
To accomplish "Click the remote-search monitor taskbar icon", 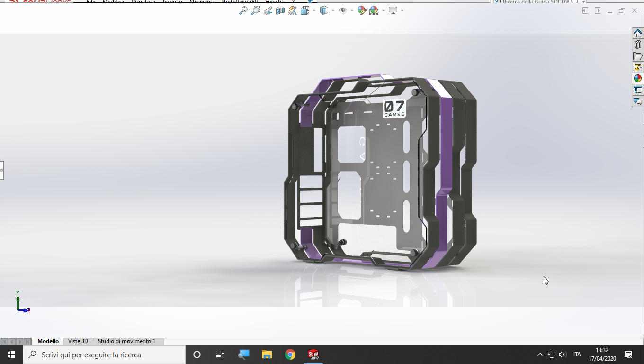I will 244,355.
